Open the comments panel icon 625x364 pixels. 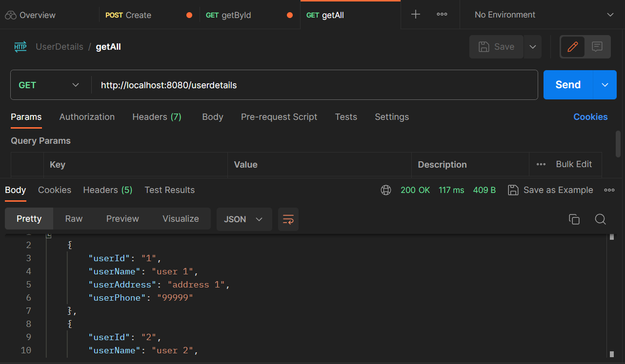coord(597,46)
